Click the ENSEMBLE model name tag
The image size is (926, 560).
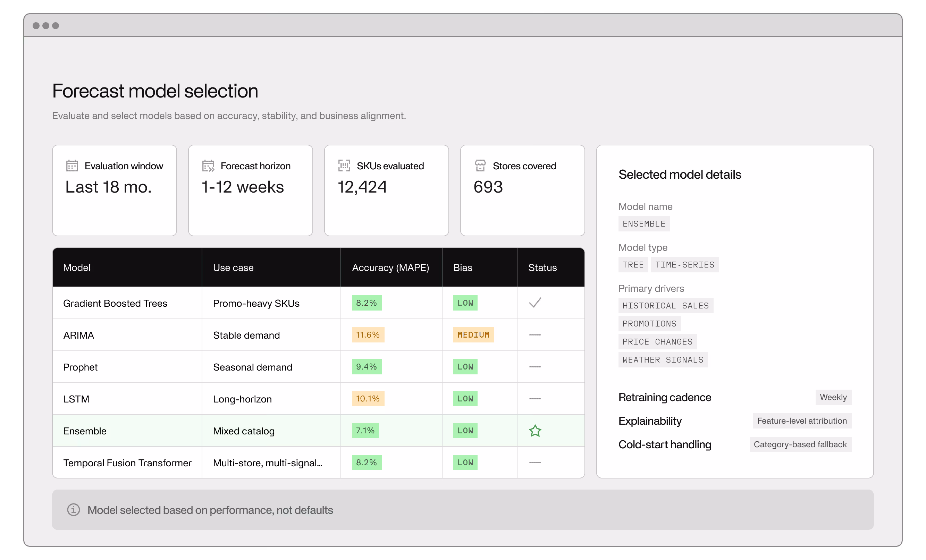coord(644,223)
